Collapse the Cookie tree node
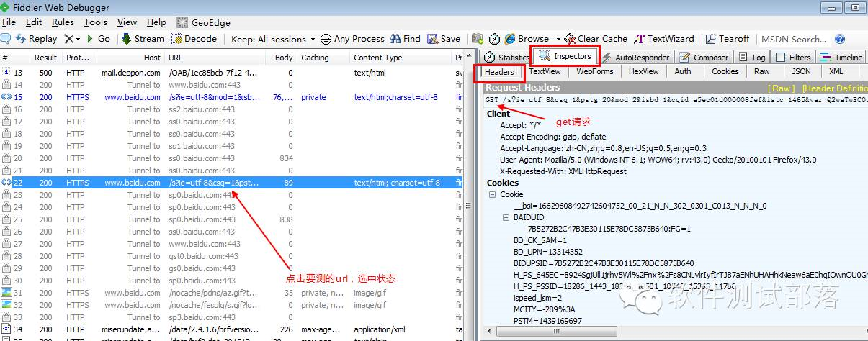The width and height of the screenshot is (868, 341). (492, 194)
